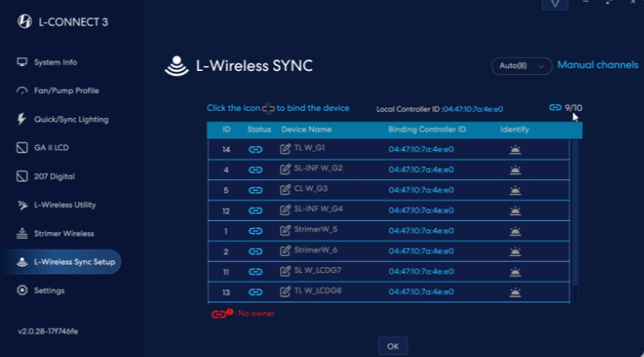Click the edit pencil for StrimerW_6
644x357 pixels.
(x=285, y=250)
